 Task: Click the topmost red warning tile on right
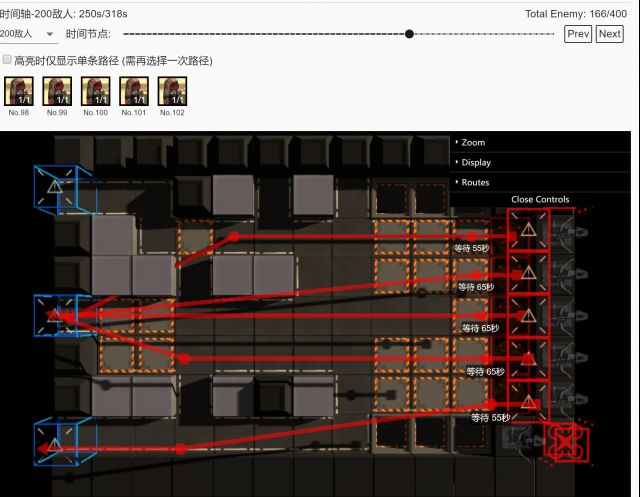click(527, 230)
